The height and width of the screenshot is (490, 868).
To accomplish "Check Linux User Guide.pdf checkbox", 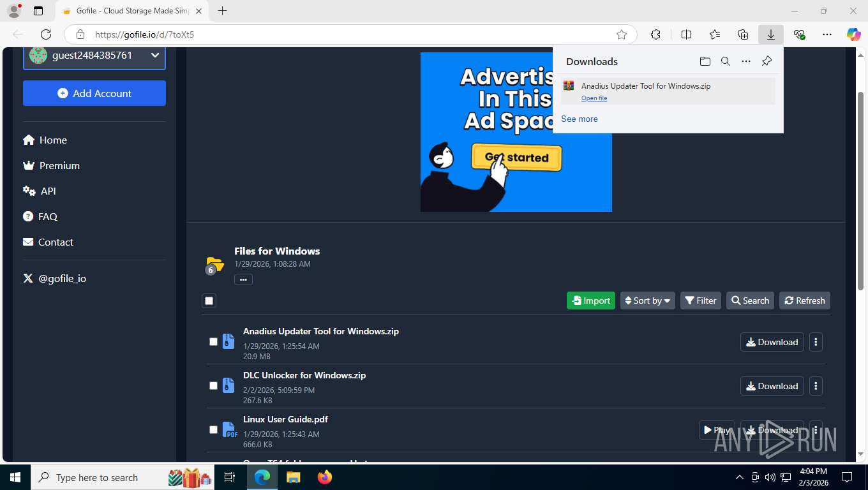I will (x=213, y=430).
